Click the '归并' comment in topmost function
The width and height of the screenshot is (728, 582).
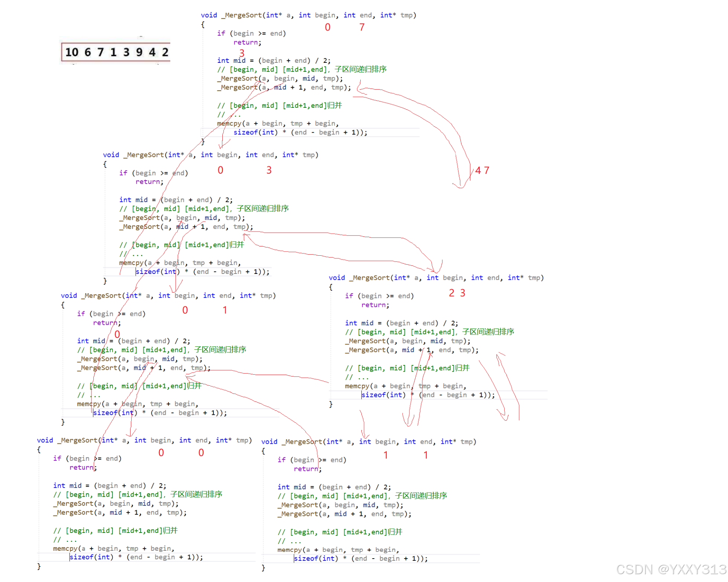point(334,106)
